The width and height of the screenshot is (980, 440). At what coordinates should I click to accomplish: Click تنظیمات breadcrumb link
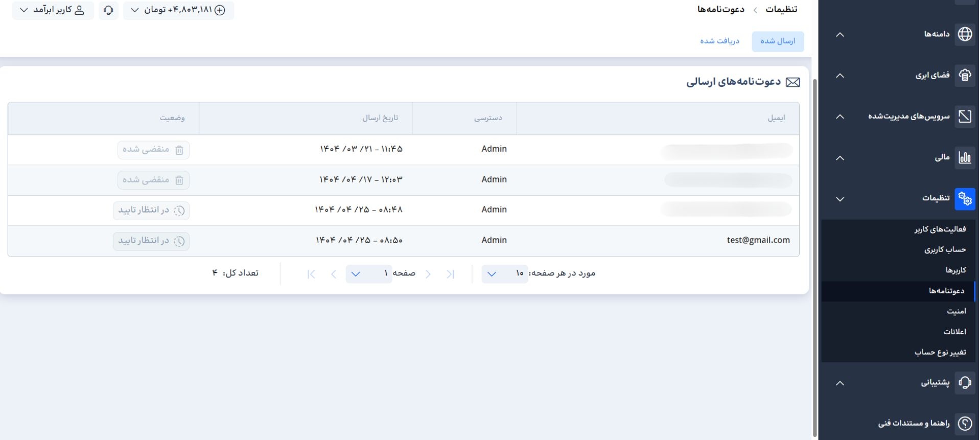point(781,10)
